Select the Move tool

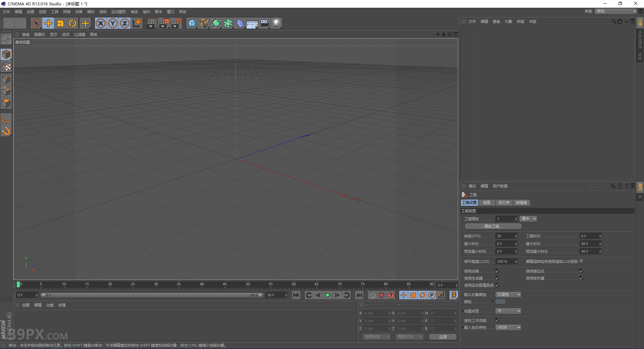[x=48, y=23]
